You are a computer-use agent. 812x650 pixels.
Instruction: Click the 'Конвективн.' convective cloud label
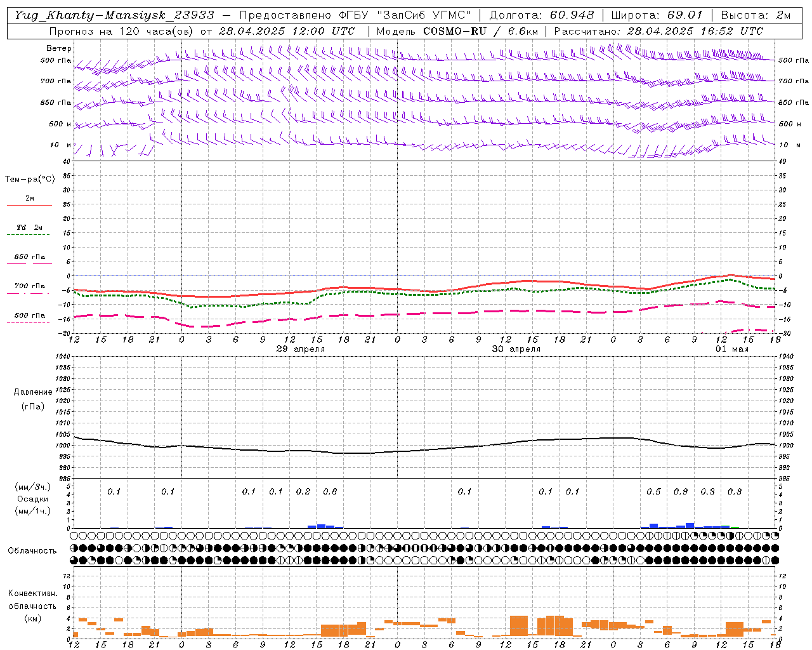click(x=33, y=594)
